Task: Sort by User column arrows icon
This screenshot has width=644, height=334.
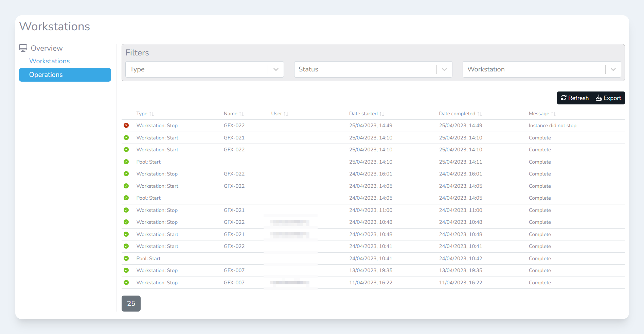Action: click(x=286, y=114)
